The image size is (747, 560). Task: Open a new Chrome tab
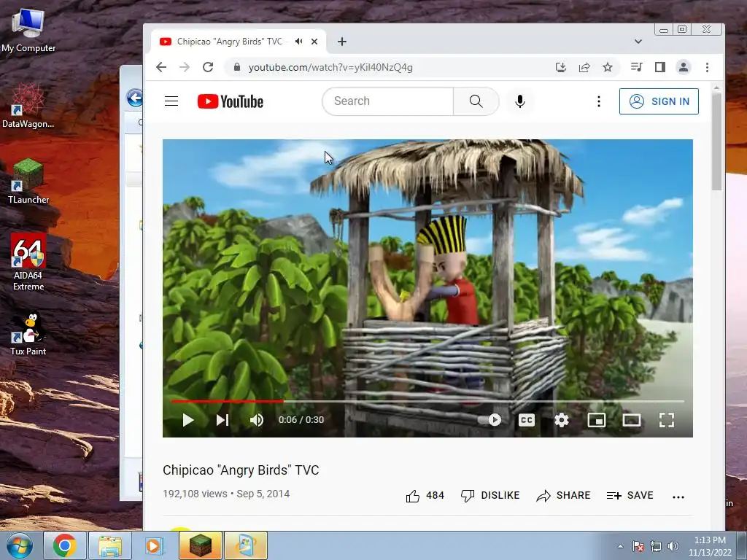click(x=342, y=42)
